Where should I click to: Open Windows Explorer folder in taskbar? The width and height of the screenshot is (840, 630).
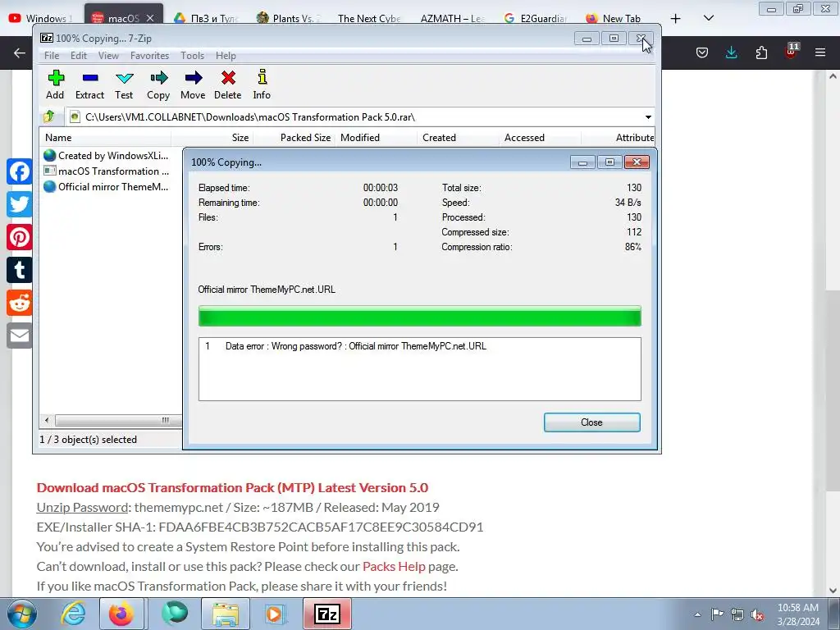(x=226, y=614)
